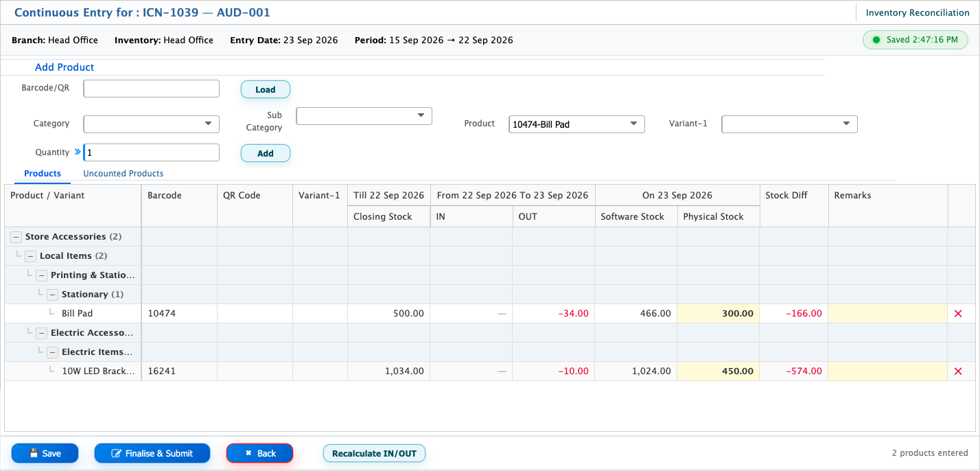Open the Sub Category dropdown

[x=364, y=116]
